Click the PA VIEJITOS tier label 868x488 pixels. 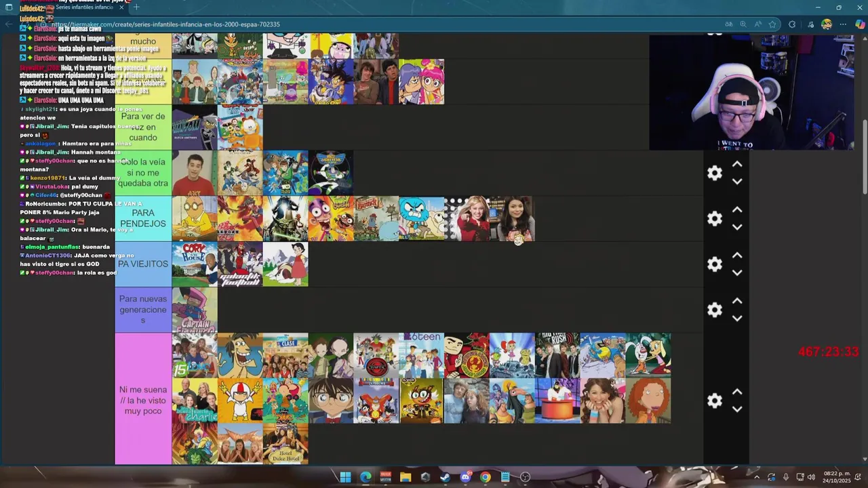tap(143, 264)
